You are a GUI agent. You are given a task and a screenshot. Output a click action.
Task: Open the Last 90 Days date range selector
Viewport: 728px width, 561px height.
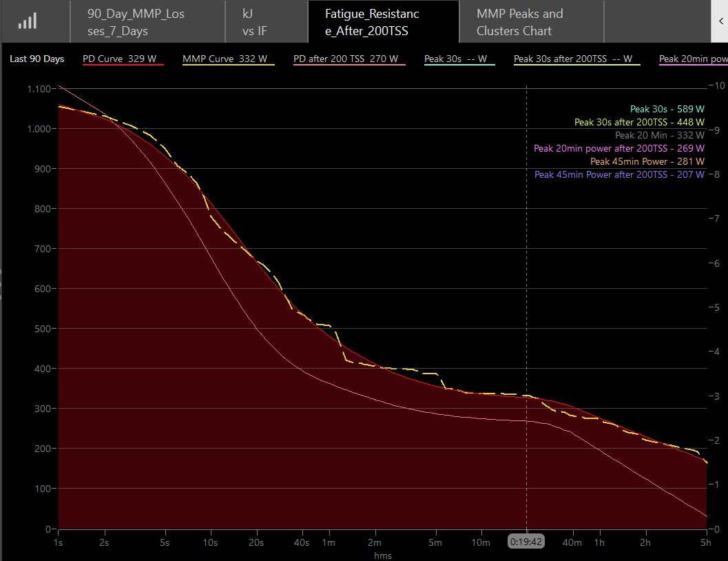click(x=37, y=59)
